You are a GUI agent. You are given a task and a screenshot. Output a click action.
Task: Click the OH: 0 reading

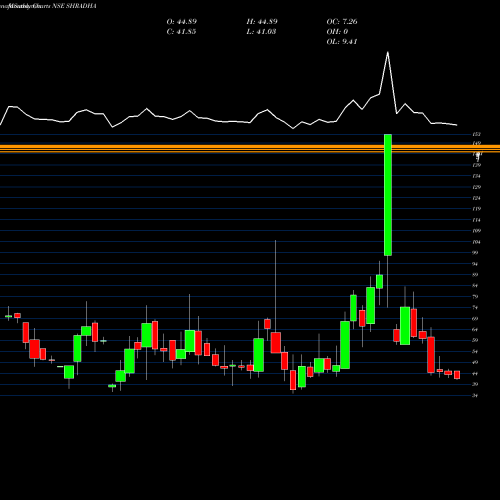tap(337, 32)
